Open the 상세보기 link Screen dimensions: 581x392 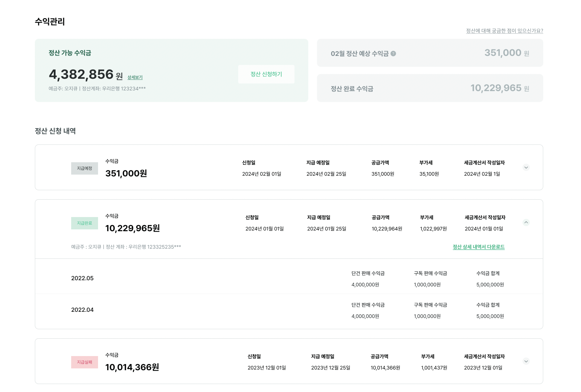(x=135, y=77)
